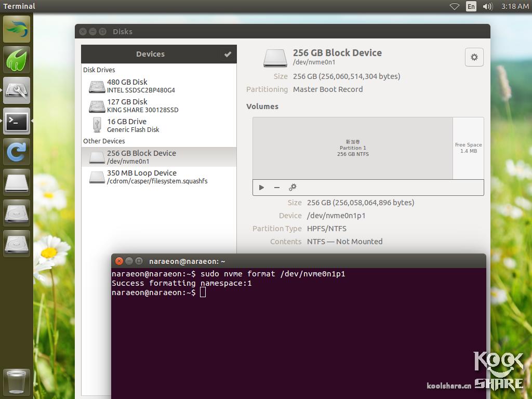The image size is (532, 399).
Task: Close the Terminal window with red button
Action: 119,261
